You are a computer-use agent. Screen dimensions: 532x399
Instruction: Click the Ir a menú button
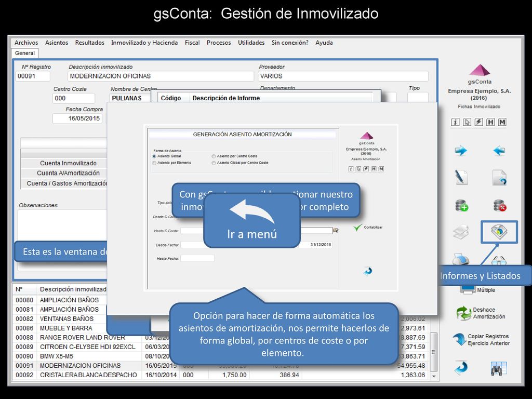coord(252,220)
